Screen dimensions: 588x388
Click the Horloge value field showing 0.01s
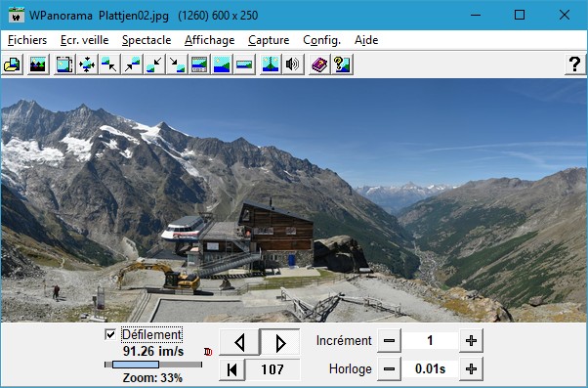(x=430, y=369)
